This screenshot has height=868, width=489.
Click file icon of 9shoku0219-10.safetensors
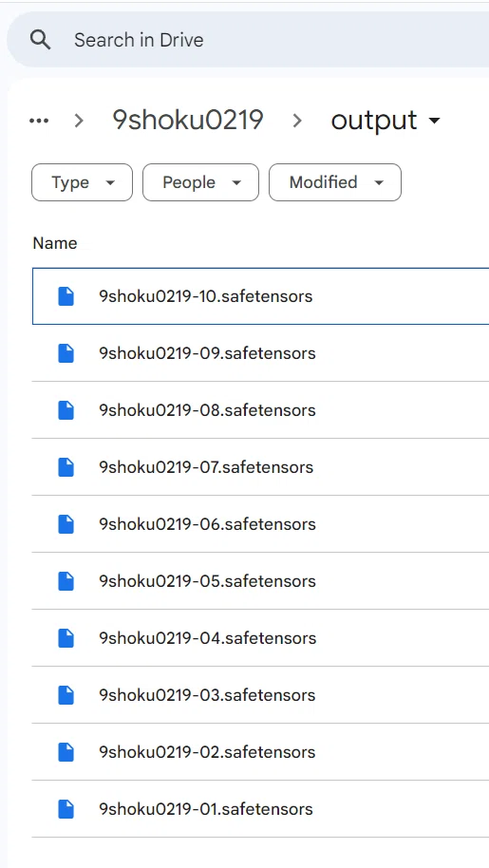coord(66,296)
